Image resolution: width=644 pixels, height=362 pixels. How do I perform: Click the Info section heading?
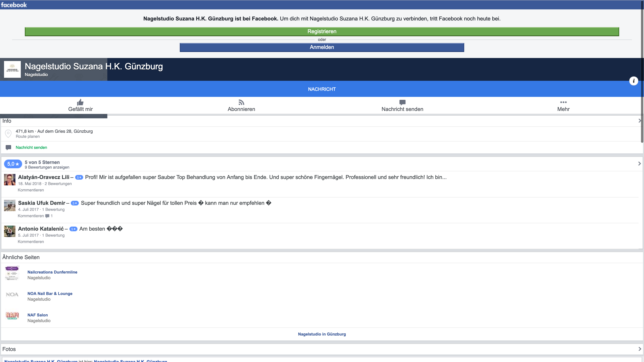[7, 121]
